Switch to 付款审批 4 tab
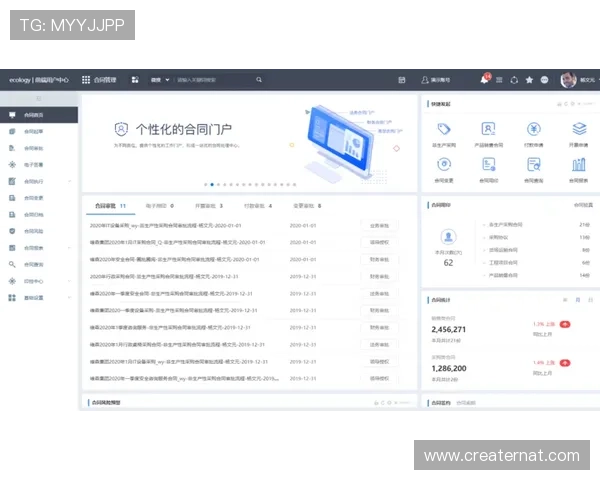 point(258,206)
